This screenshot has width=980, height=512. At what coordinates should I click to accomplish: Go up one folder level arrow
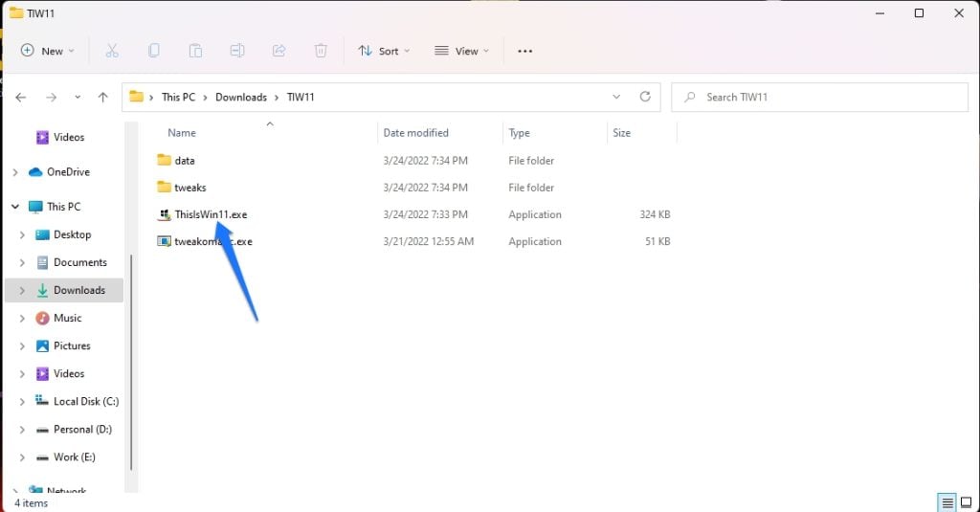point(103,97)
